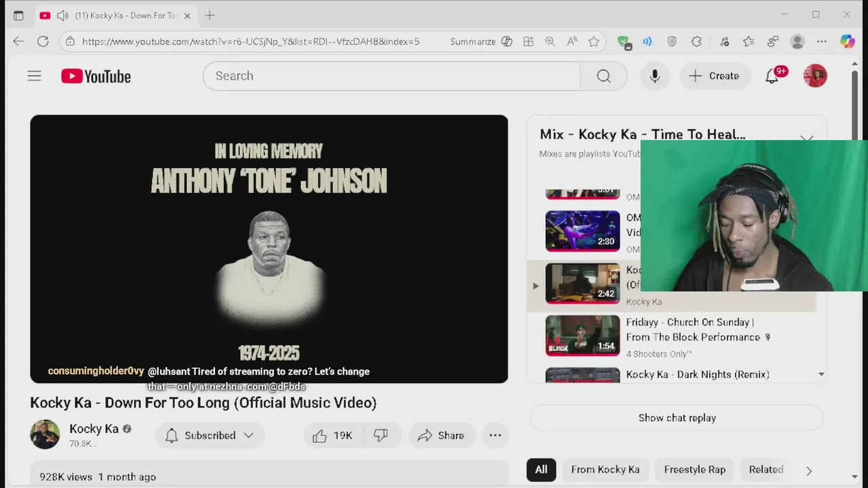Click the 70.3K subscriber count text

coord(83,443)
